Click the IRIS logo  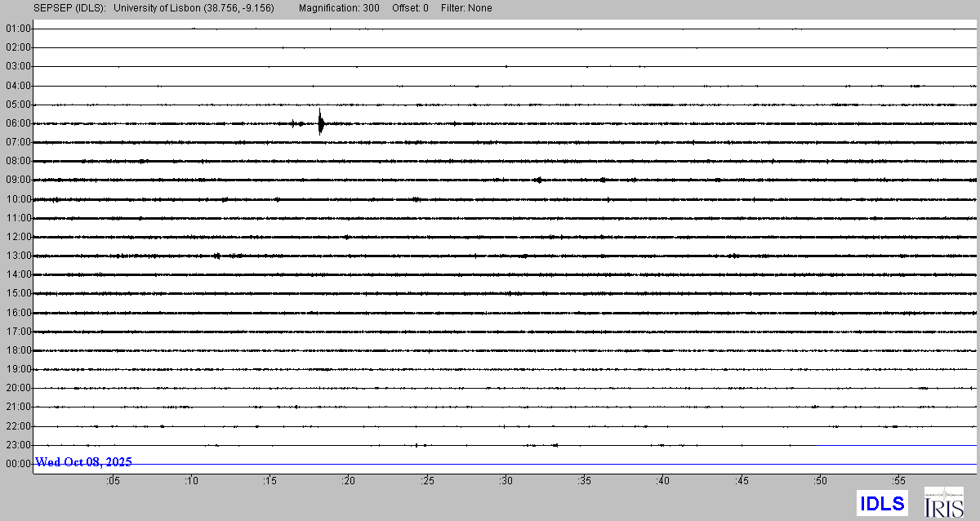pos(943,502)
